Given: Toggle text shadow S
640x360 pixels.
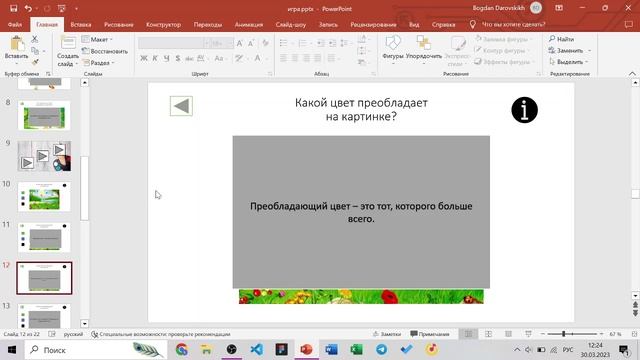Looking at the screenshot, I should 178,58.
